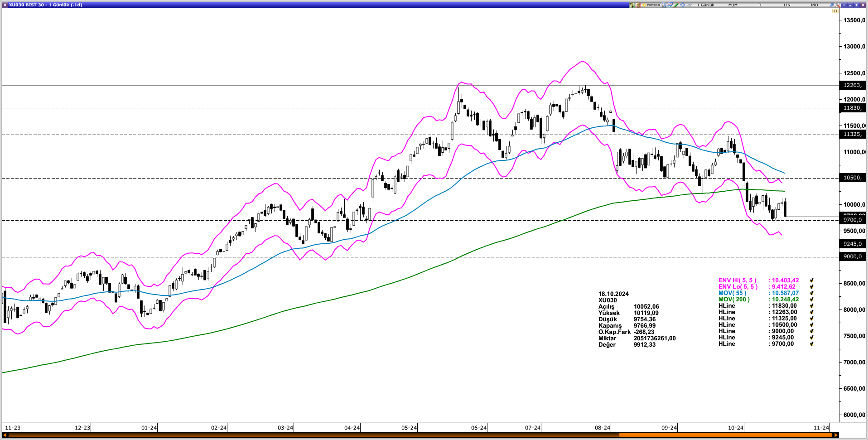Viewport: 868px width, 440px height.
Task: Click the date 18.10.2024 in info box
Action: coord(613,294)
